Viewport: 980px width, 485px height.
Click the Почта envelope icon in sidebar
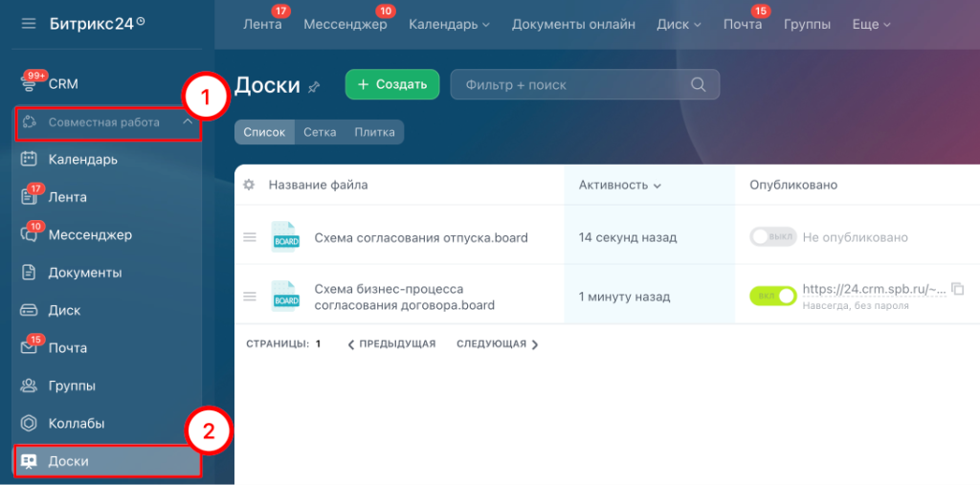point(29,348)
